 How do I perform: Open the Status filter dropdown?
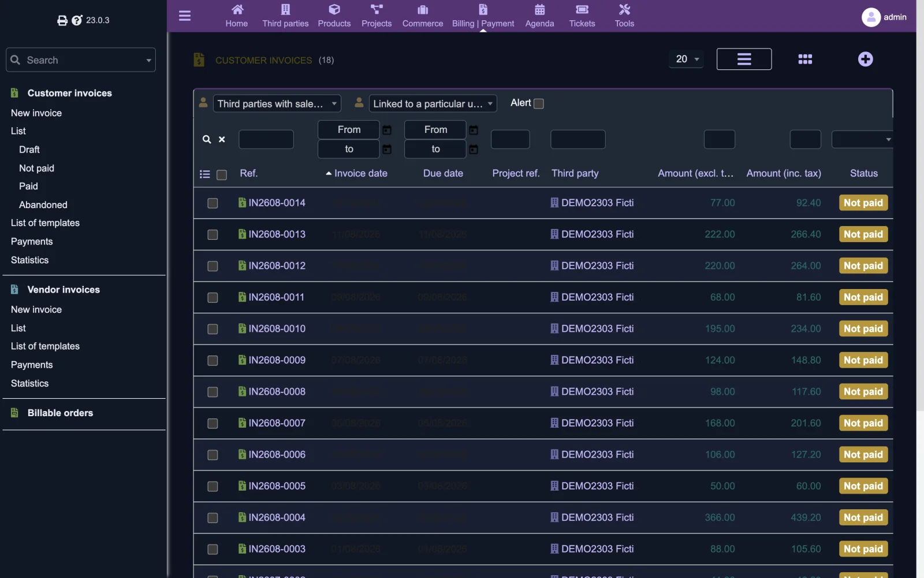(x=862, y=139)
